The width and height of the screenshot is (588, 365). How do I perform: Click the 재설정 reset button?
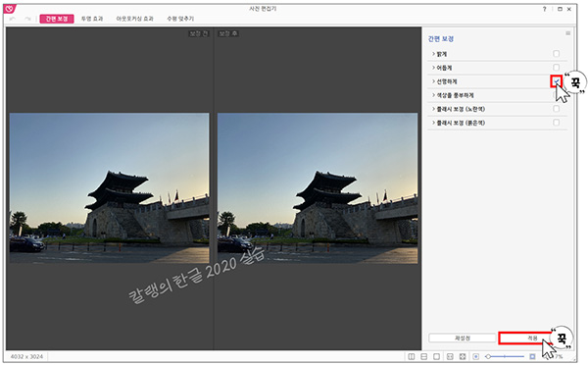[462, 338]
